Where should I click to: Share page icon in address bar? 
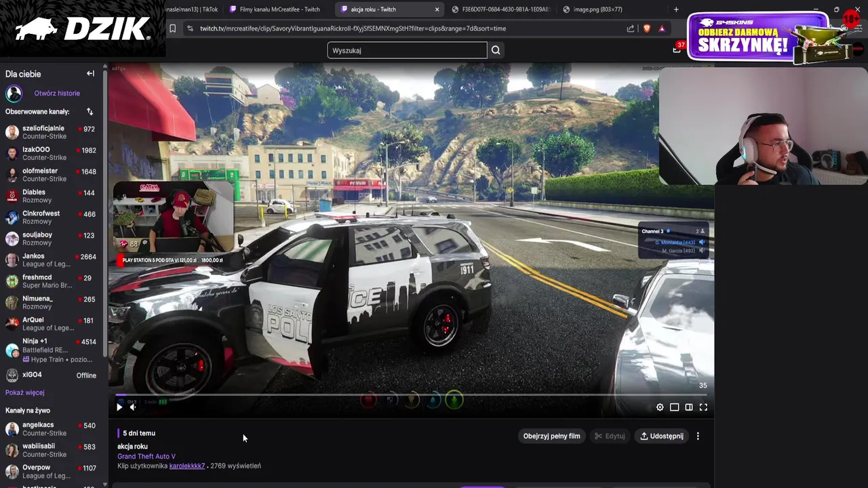click(631, 28)
